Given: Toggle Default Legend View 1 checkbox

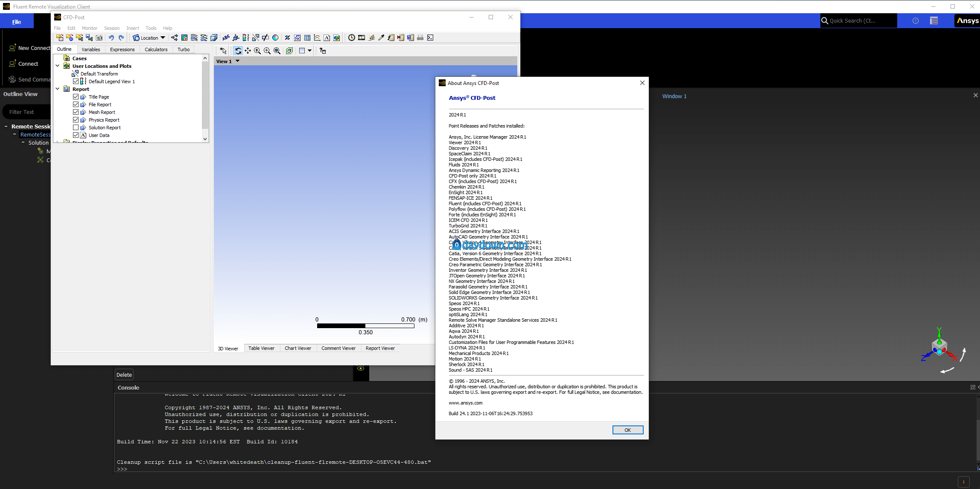Looking at the screenshot, I should click(x=76, y=81).
